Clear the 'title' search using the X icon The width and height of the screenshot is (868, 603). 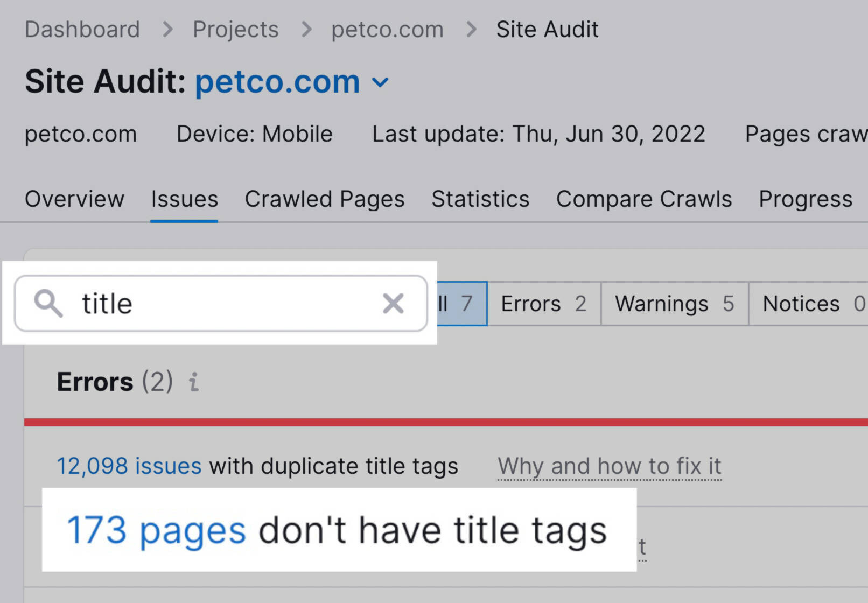point(394,304)
